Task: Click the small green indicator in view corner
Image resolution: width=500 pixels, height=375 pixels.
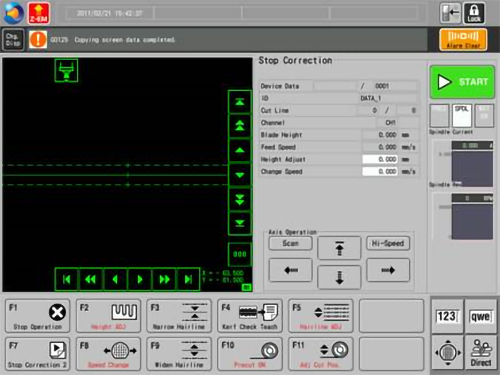Action: coord(247,287)
